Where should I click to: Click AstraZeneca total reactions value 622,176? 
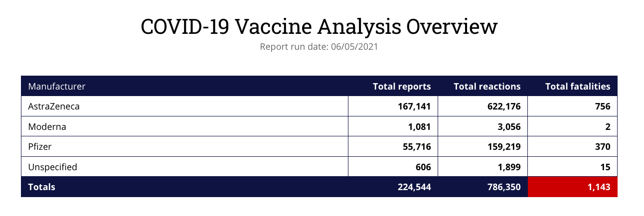click(x=501, y=107)
